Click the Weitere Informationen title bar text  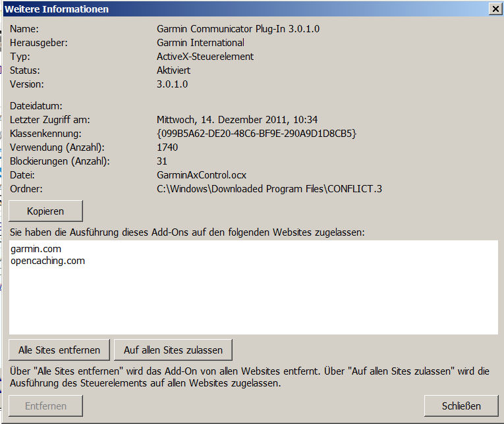(57, 9)
